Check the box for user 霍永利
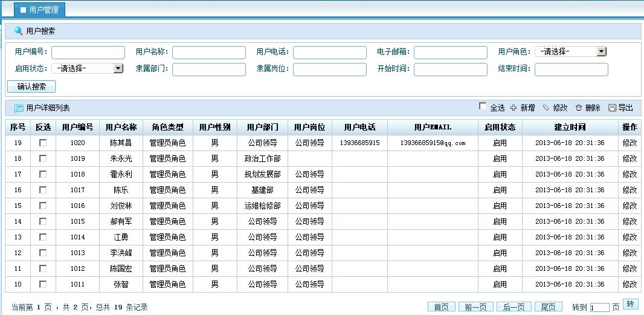Image resolution: width=644 pixels, height=315 pixels. [43, 174]
